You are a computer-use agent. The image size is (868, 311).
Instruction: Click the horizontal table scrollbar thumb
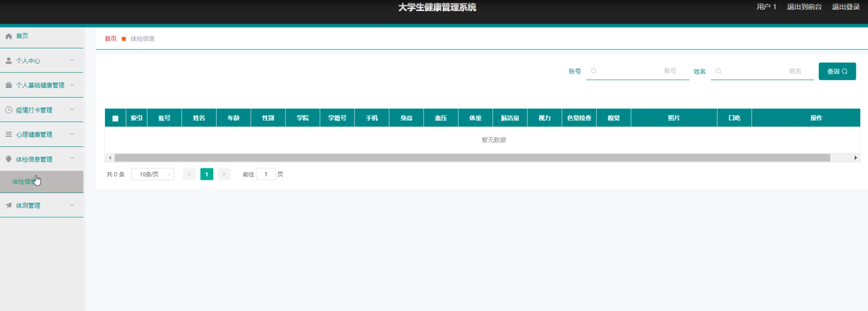coord(472,158)
